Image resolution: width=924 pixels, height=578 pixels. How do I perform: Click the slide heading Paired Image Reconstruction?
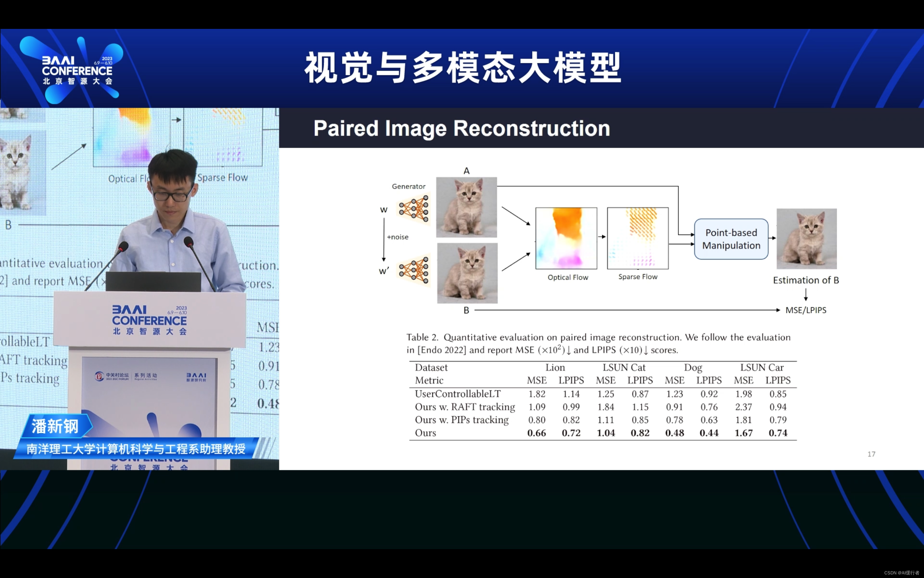pyautogui.click(x=462, y=129)
